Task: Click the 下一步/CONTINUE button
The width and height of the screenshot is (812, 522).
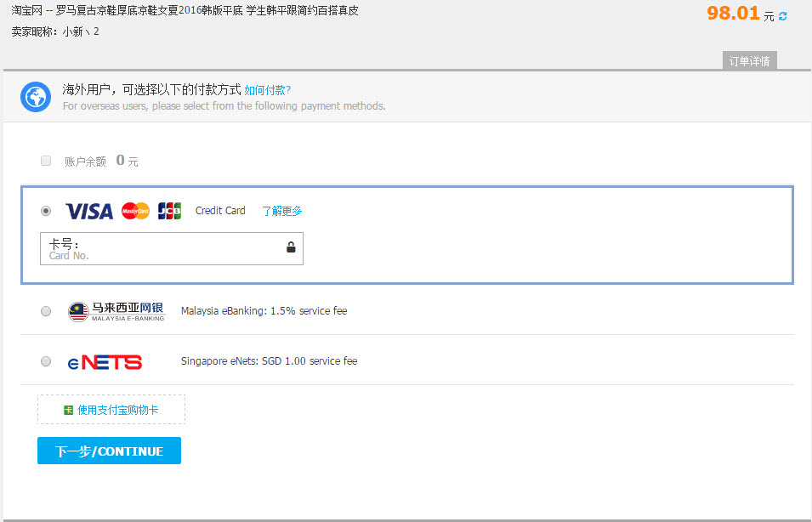Action: [110, 451]
